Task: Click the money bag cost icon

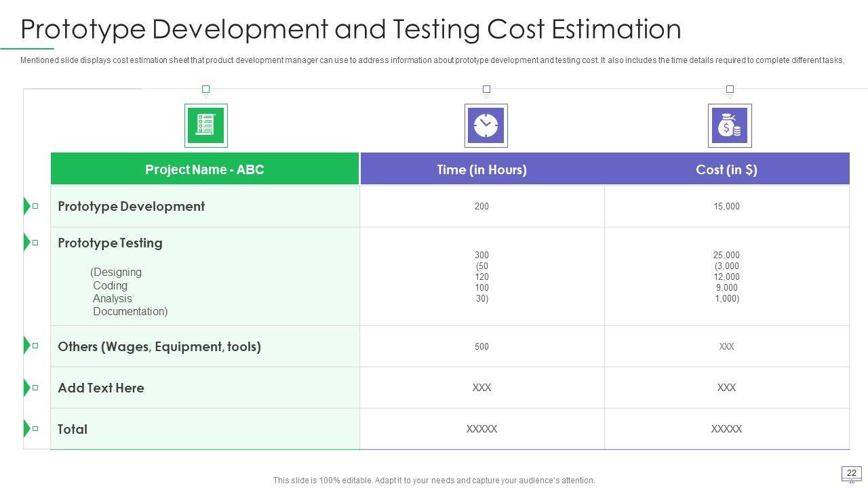Action: [729, 125]
